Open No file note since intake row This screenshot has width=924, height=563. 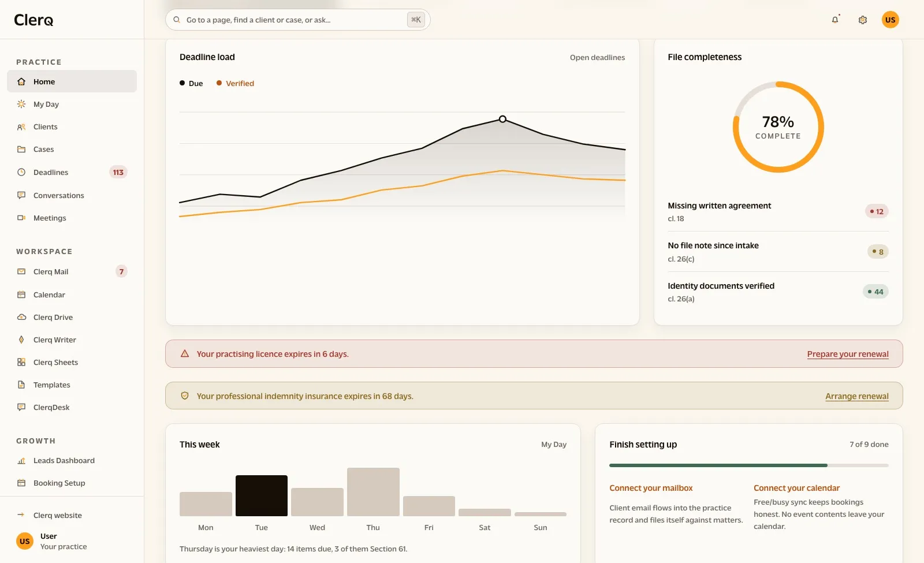click(x=778, y=252)
